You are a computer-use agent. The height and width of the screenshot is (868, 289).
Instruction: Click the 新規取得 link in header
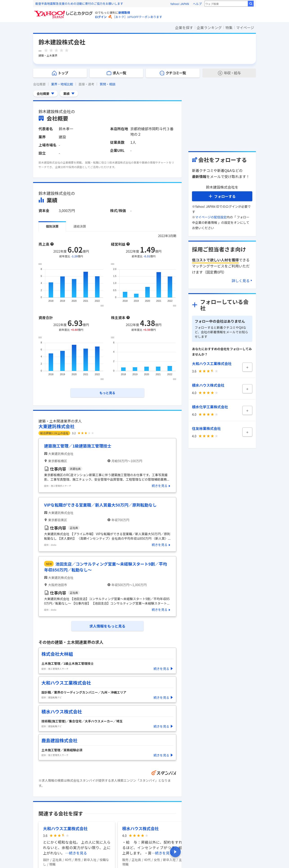(124, 12)
